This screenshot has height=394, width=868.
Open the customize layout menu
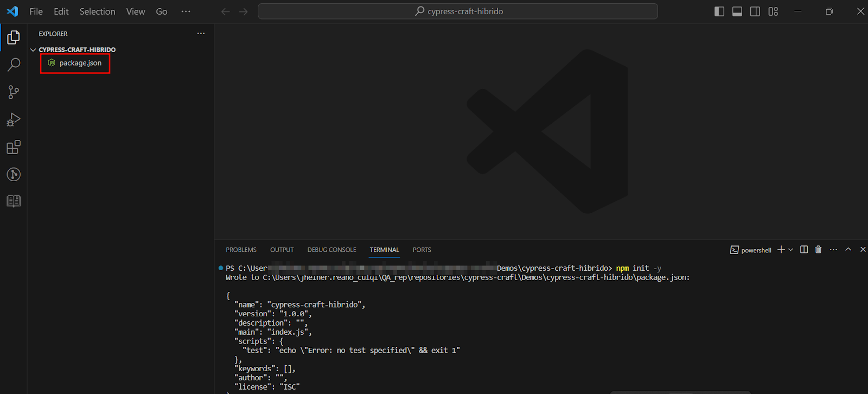tap(773, 11)
